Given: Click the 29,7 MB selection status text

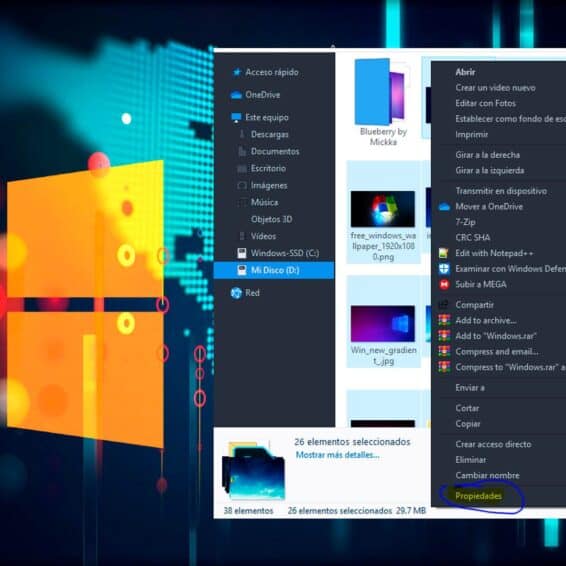Looking at the screenshot, I should pyautogui.click(x=411, y=511).
